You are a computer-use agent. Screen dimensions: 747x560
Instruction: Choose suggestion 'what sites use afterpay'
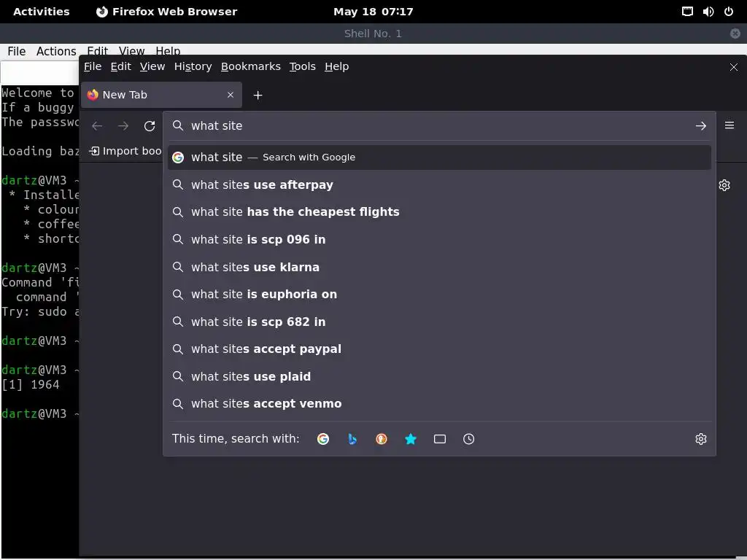click(x=439, y=184)
